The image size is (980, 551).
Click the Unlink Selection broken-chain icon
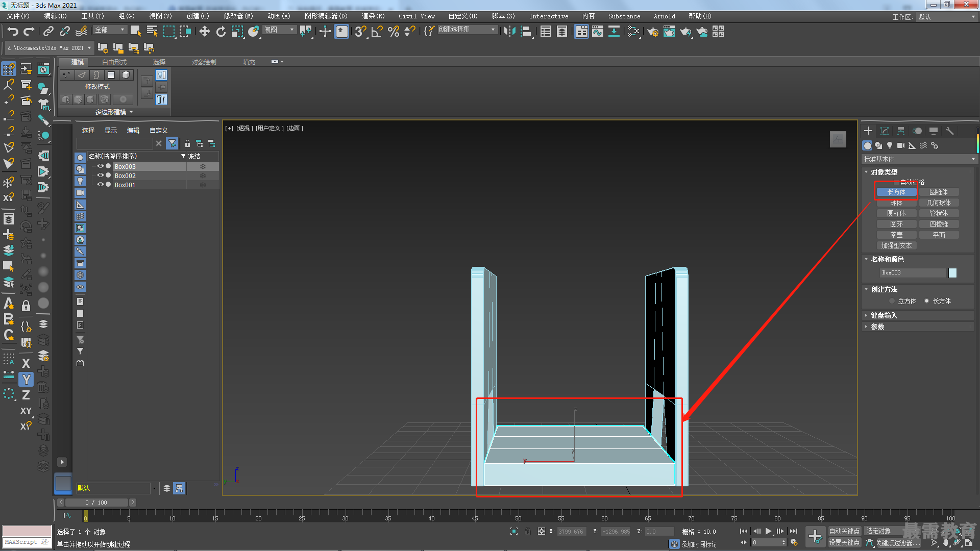(64, 32)
